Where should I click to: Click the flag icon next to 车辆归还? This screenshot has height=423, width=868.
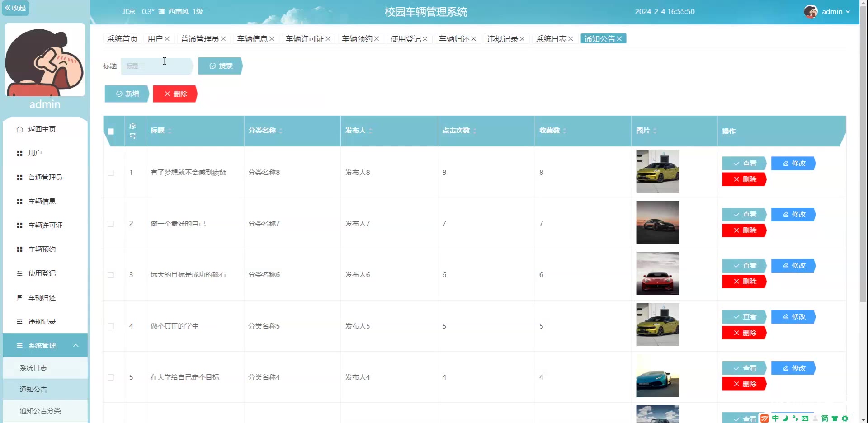[x=19, y=297]
